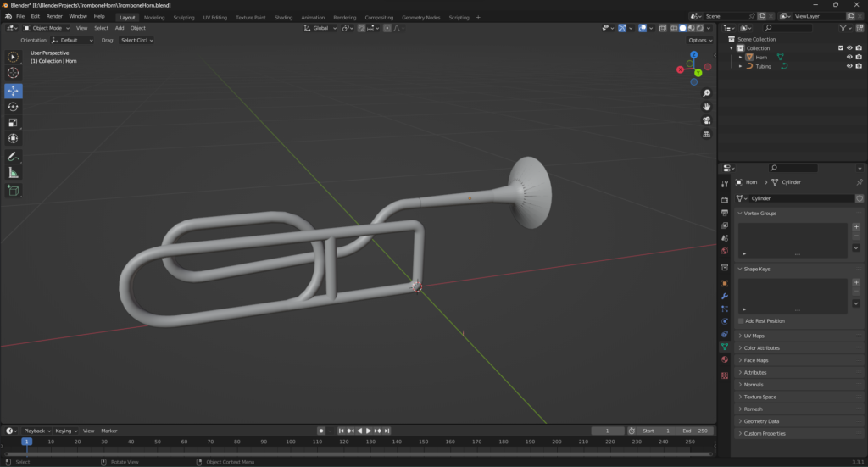This screenshot has width=868, height=467.
Task: Open the Modifier properties wrench tab
Action: click(x=724, y=296)
